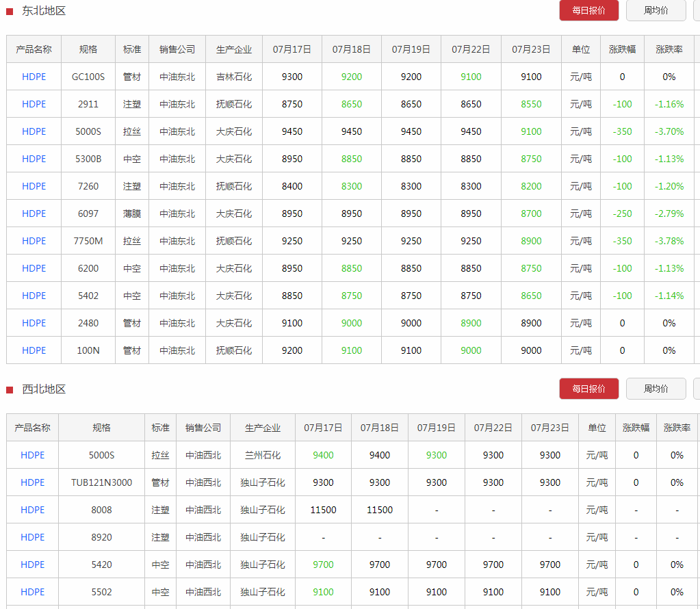Viewport: 700px width, 609px height.
Task: Open HDPE link in 8008 row
Action: (x=33, y=510)
